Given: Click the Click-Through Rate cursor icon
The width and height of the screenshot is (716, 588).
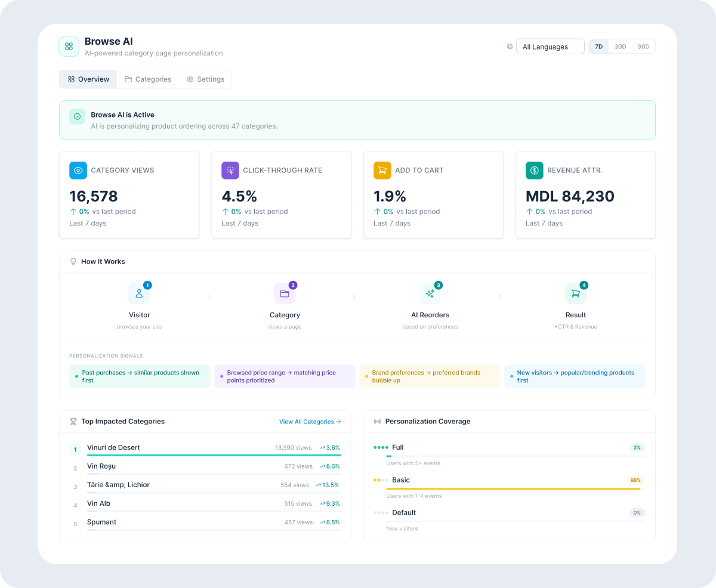Looking at the screenshot, I should pyautogui.click(x=230, y=171).
